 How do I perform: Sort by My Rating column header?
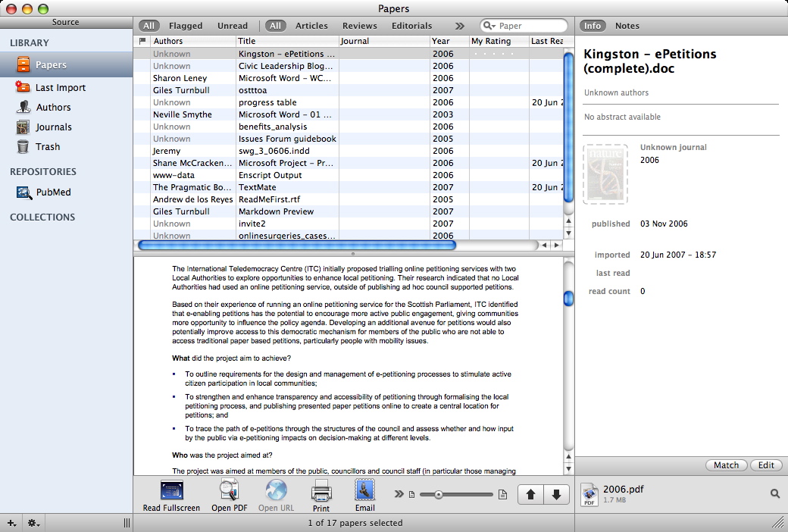499,41
